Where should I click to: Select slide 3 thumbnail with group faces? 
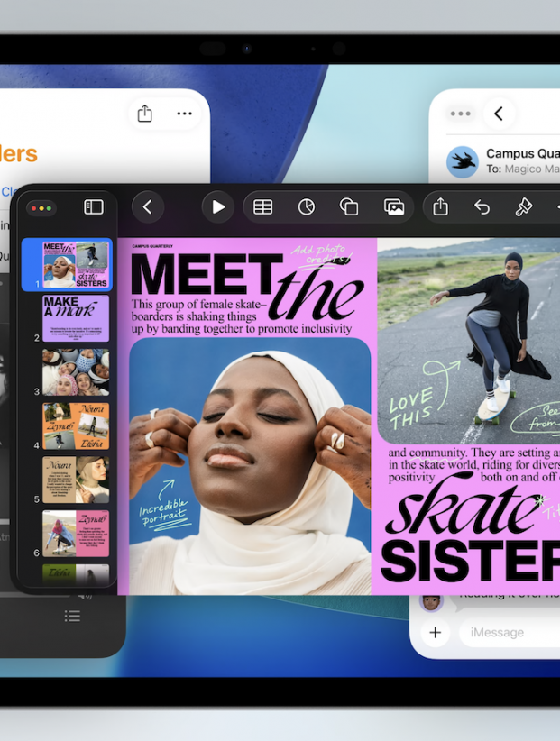click(76, 372)
